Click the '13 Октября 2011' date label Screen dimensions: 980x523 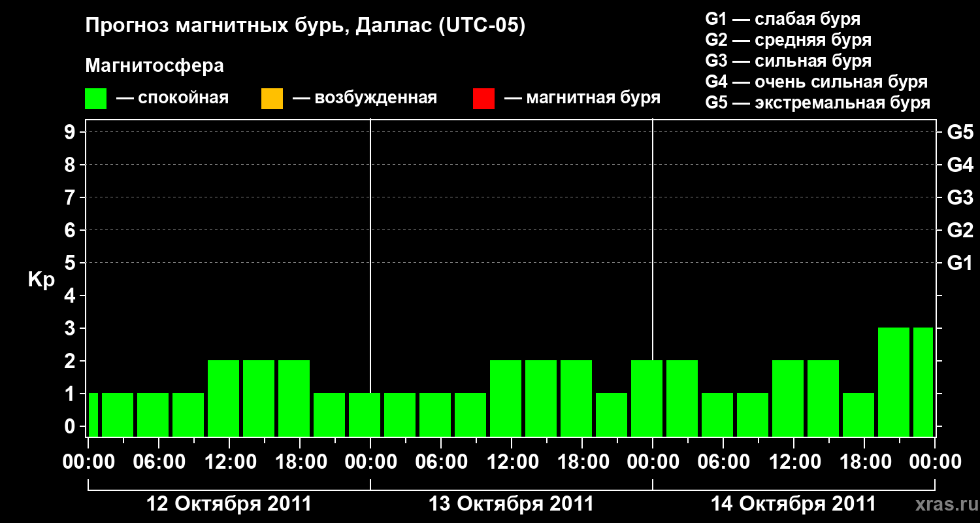coord(512,504)
